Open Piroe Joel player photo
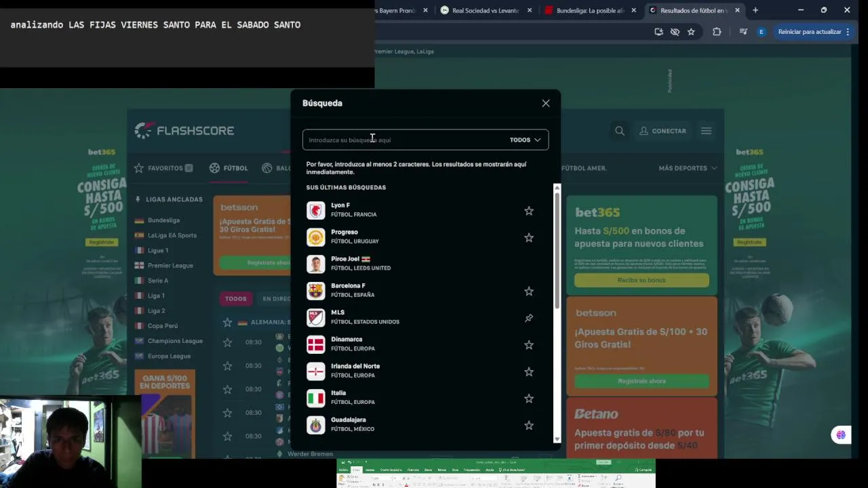The width and height of the screenshot is (868, 488). (x=316, y=264)
